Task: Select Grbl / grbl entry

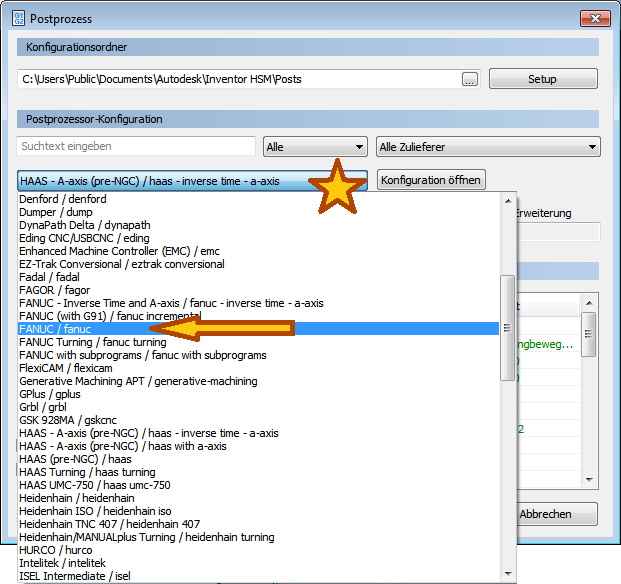Action: coord(258,407)
